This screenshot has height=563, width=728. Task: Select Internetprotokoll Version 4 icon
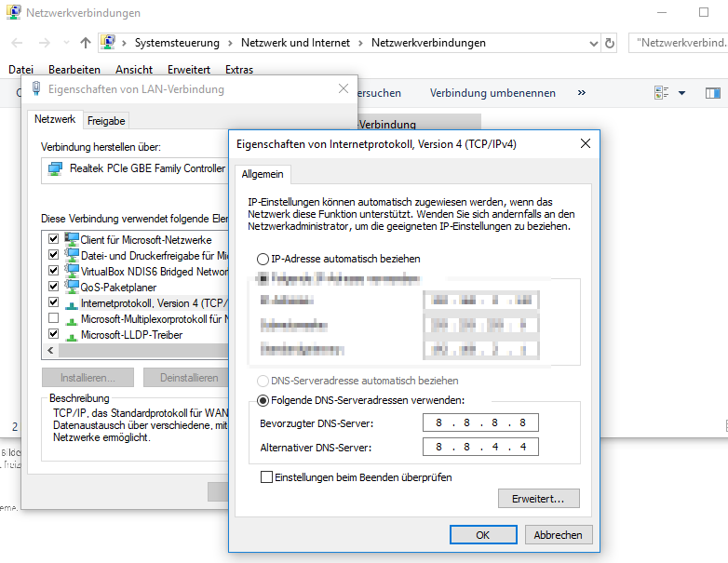pos(72,304)
